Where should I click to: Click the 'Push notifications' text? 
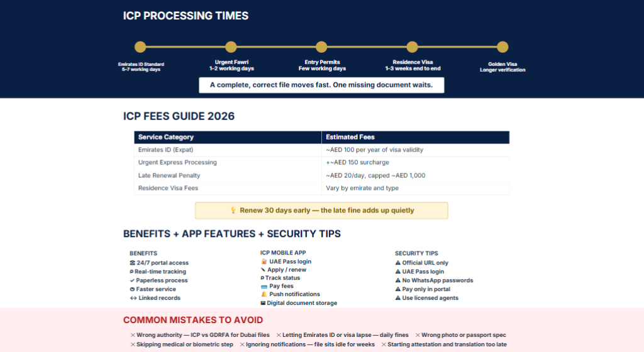click(294, 295)
